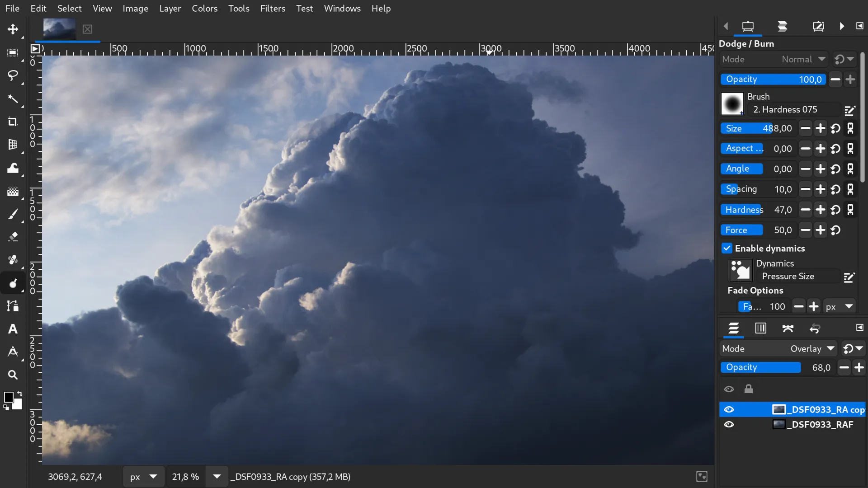
Task: Click the _DSF0933_RA copy layer thumbnail
Action: [778, 409]
